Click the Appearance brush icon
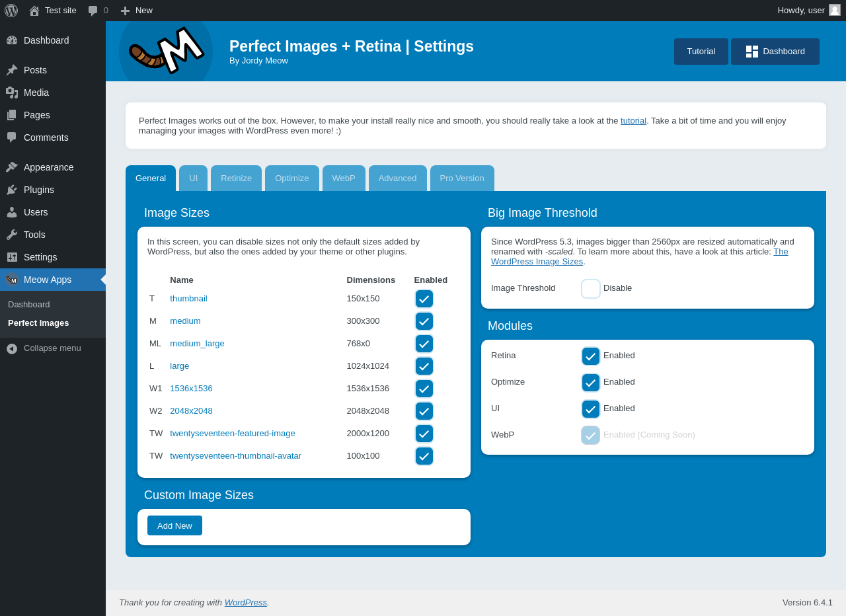 click(x=12, y=167)
